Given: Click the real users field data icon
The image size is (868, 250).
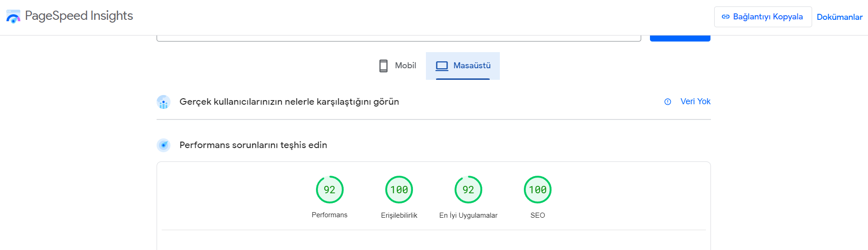Looking at the screenshot, I should [164, 102].
